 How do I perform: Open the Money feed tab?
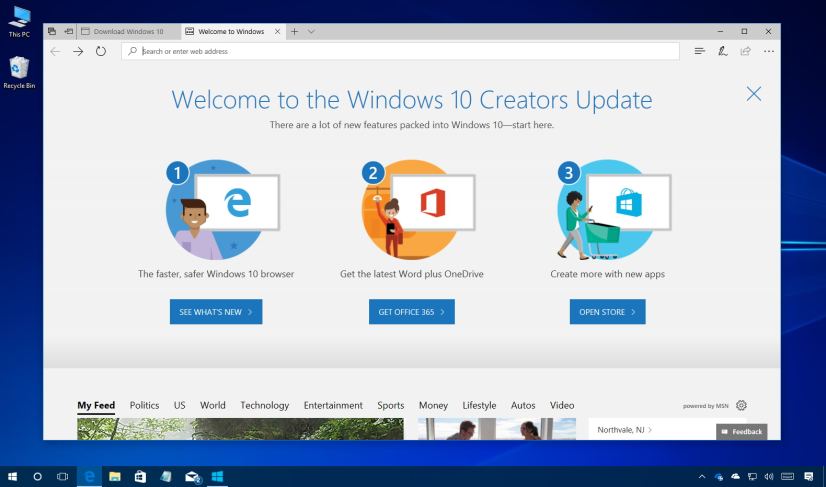click(x=433, y=405)
